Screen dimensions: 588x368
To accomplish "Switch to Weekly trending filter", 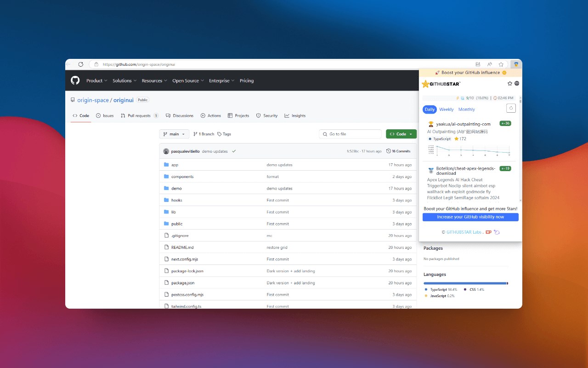I will 447,109.
